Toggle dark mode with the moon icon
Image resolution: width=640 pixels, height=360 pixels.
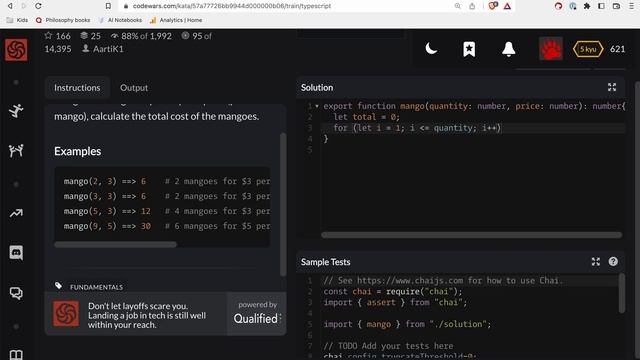click(x=431, y=49)
